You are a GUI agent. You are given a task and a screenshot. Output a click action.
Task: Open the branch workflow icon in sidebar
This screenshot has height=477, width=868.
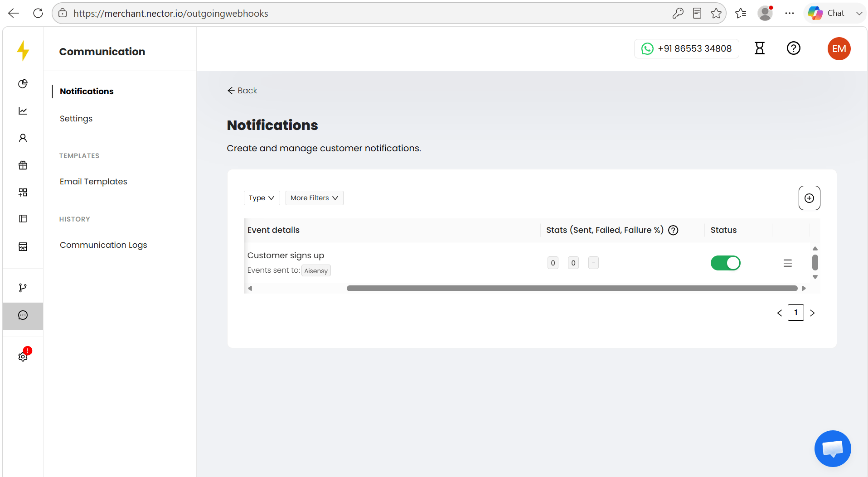23,288
